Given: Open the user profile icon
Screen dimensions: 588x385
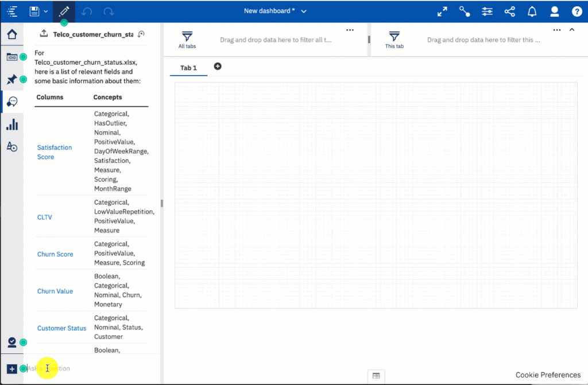Looking at the screenshot, I should [x=554, y=11].
